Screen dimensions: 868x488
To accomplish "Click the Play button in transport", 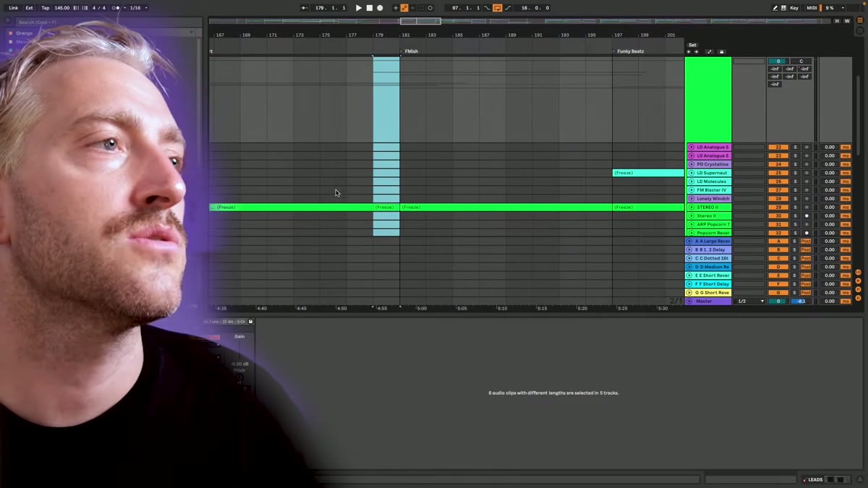I will [x=358, y=8].
